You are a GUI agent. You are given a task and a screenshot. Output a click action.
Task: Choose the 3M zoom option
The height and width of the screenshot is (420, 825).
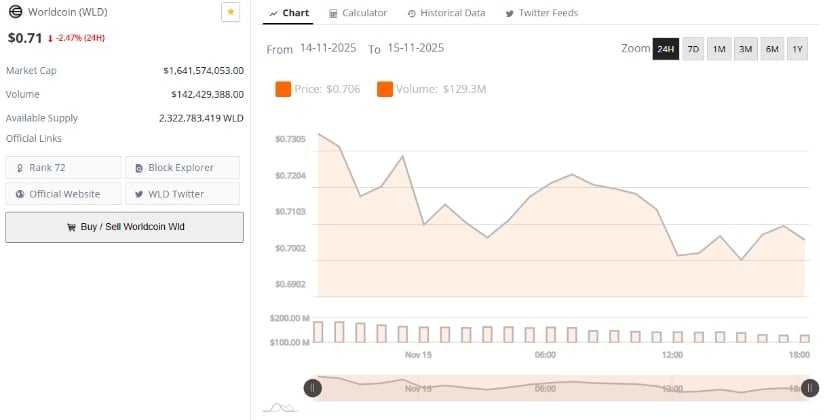(745, 49)
